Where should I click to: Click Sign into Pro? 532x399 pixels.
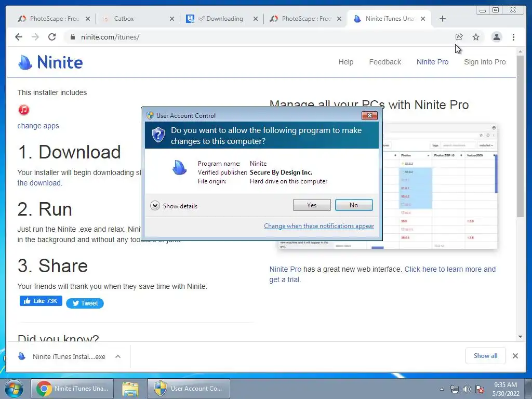485,62
